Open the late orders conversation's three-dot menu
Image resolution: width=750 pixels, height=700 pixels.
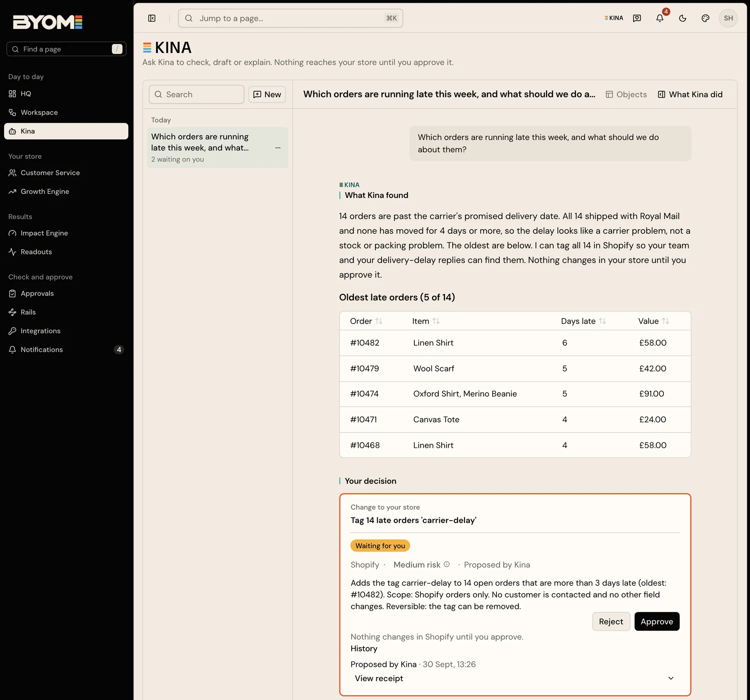click(x=278, y=148)
